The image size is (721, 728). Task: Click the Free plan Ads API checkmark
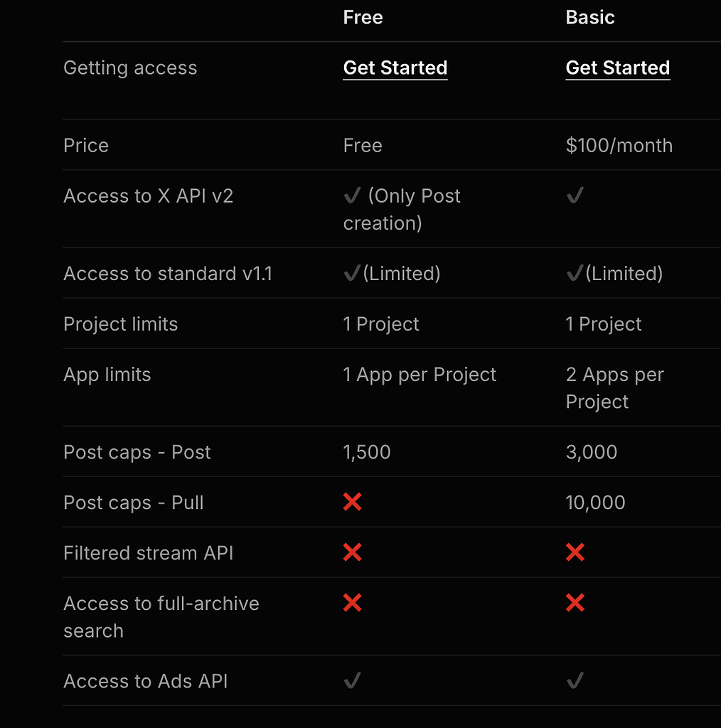pos(352,680)
